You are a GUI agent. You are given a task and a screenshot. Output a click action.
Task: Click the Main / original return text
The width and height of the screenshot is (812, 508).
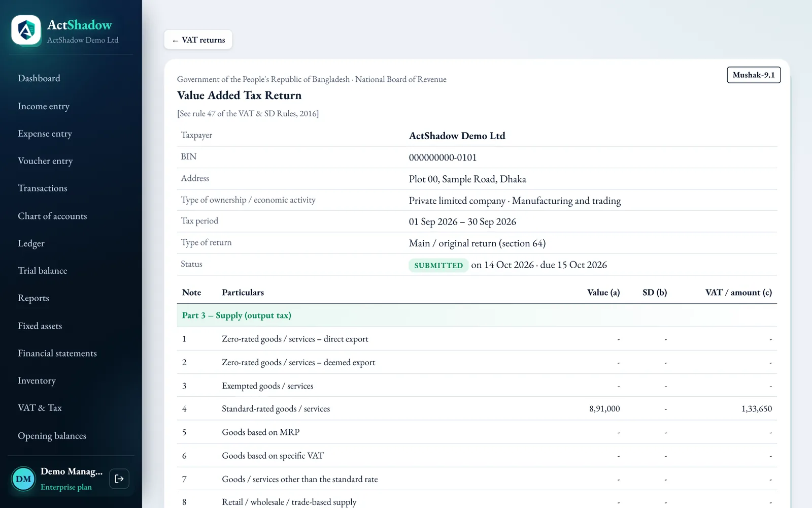(x=478, y=243)
